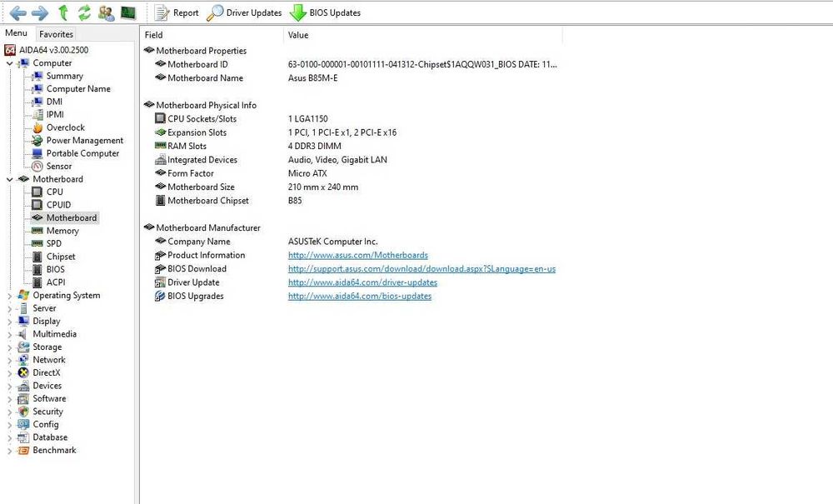Click the CPUID chip icon
The width and height of the screenshot is (833, 504).
click(37, 205)
